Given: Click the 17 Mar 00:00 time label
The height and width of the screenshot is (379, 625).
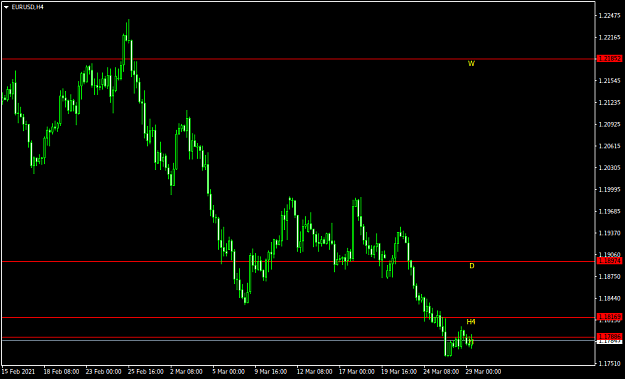Looking at the screenshot, I should pos(357,372).
